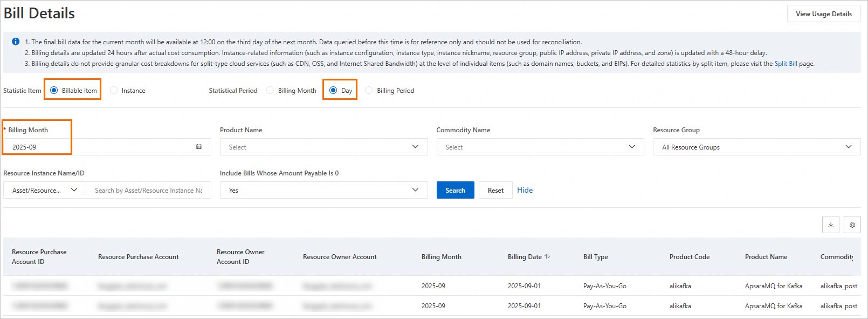
Task: Open the All Resource Groups dropdown
Action: [756, 147]
